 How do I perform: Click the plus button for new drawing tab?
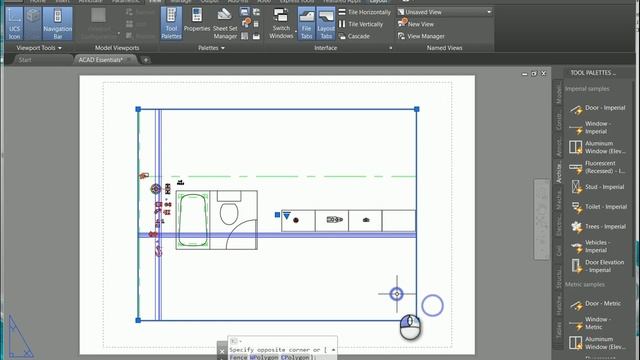coord(146,60)
